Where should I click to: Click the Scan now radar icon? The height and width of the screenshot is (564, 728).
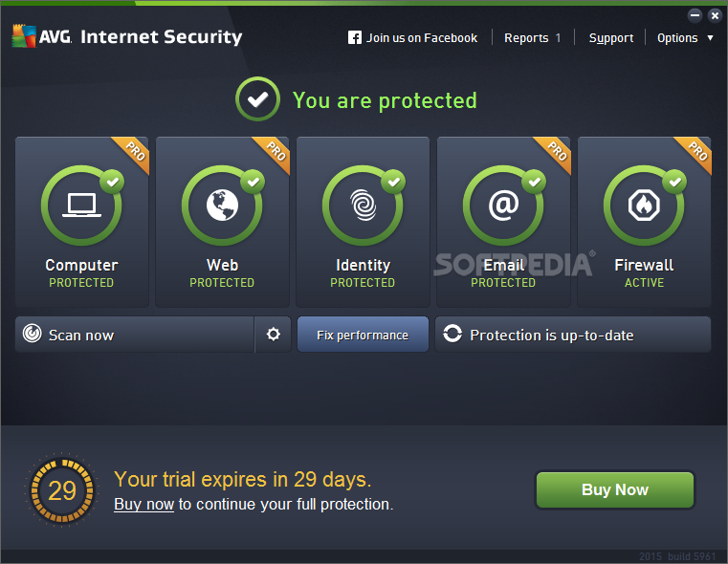pos(33,335)
